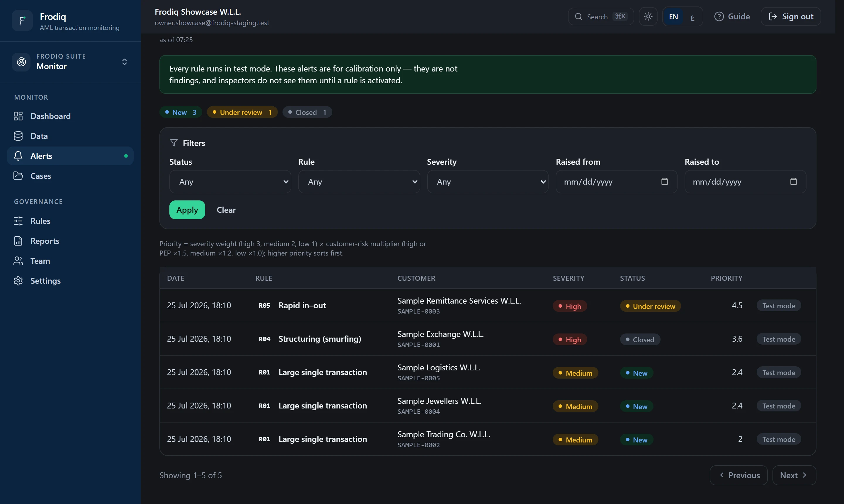Switch language to EN
The width and height of the screenshot is (844, 504).
tap(673, 17)
